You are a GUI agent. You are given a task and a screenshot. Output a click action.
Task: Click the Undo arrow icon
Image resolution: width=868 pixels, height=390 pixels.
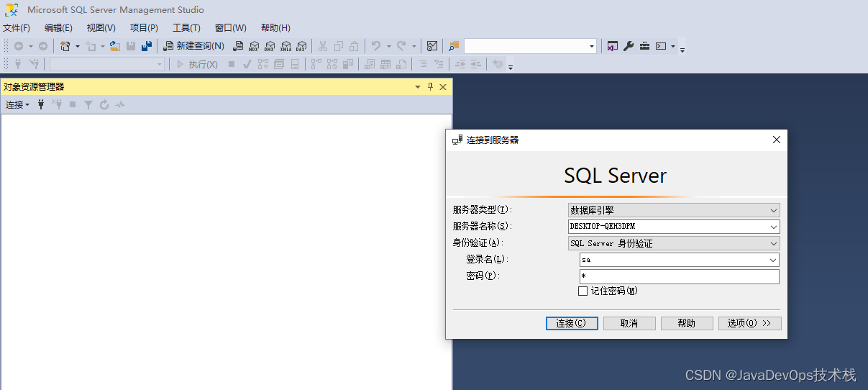click(x=376, y=46)
